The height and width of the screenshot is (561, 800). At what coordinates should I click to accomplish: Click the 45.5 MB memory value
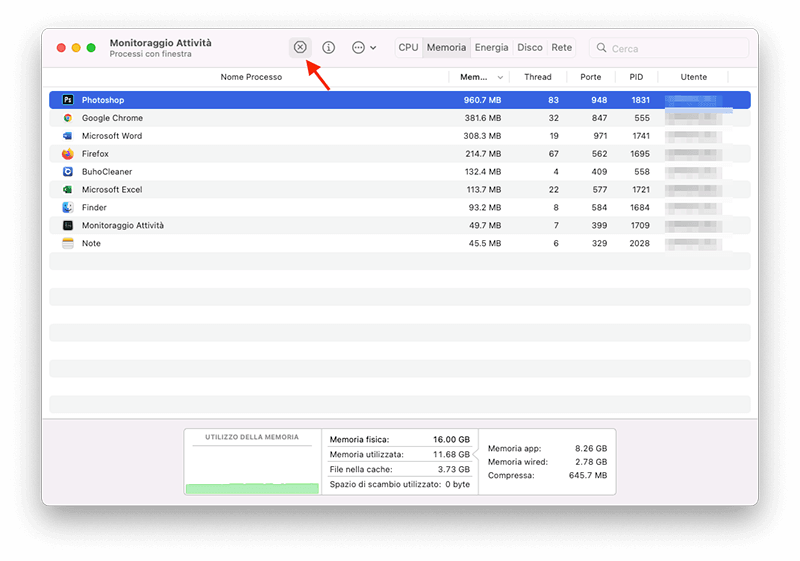click(485, 243)
